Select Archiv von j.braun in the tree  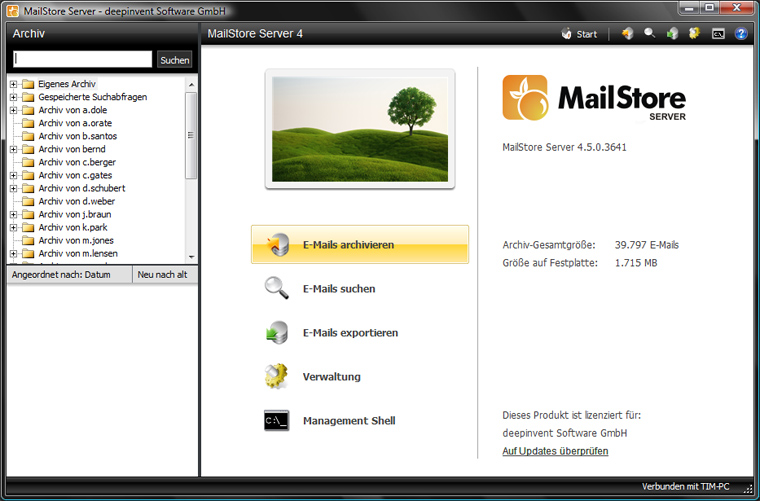click(75, 215)
